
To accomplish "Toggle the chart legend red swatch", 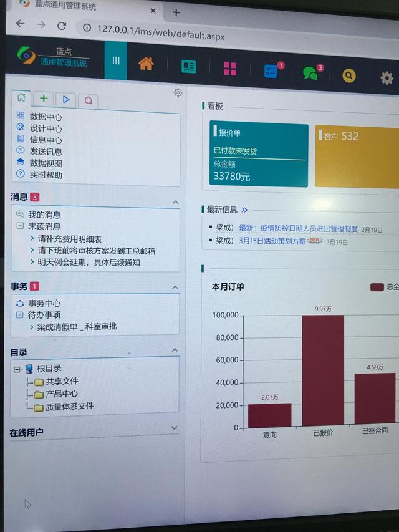I will (377, 288).
